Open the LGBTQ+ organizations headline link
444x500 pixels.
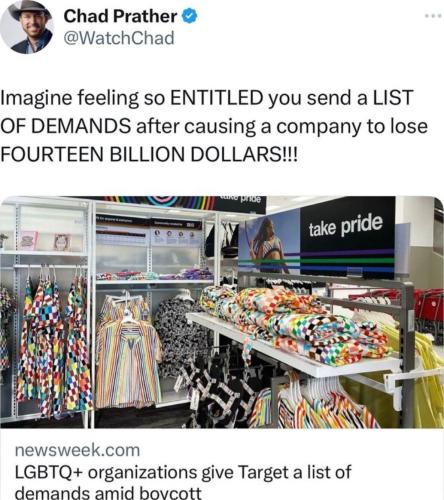(x=183, y=482)
